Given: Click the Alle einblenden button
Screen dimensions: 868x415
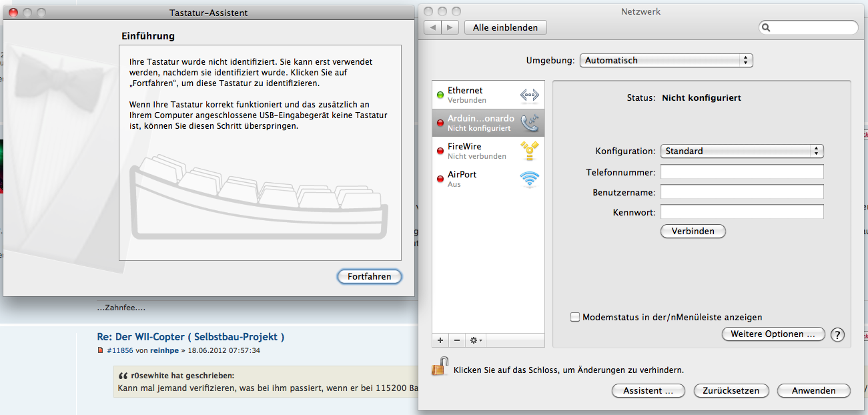Looking at the screenshot, I should click(x=504, y=27).
